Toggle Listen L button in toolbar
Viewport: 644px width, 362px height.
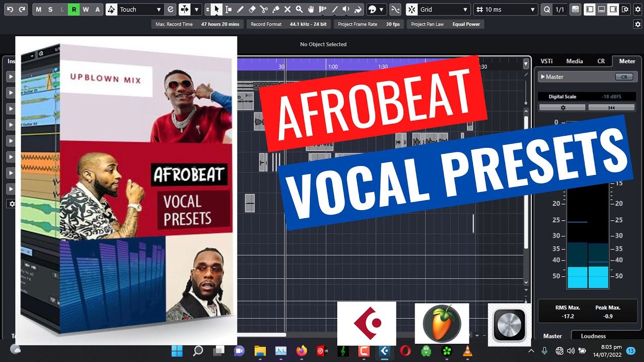[62, 10]
